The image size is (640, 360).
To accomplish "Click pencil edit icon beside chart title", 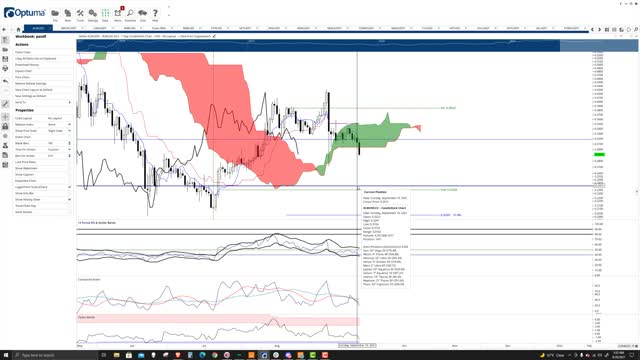I will click(214, 36).
